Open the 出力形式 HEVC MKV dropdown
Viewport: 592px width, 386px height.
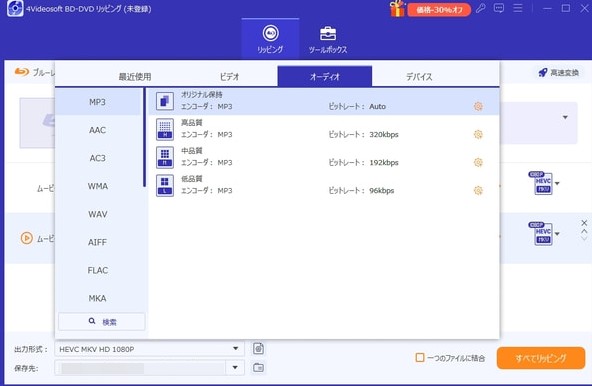click(150, 349)
